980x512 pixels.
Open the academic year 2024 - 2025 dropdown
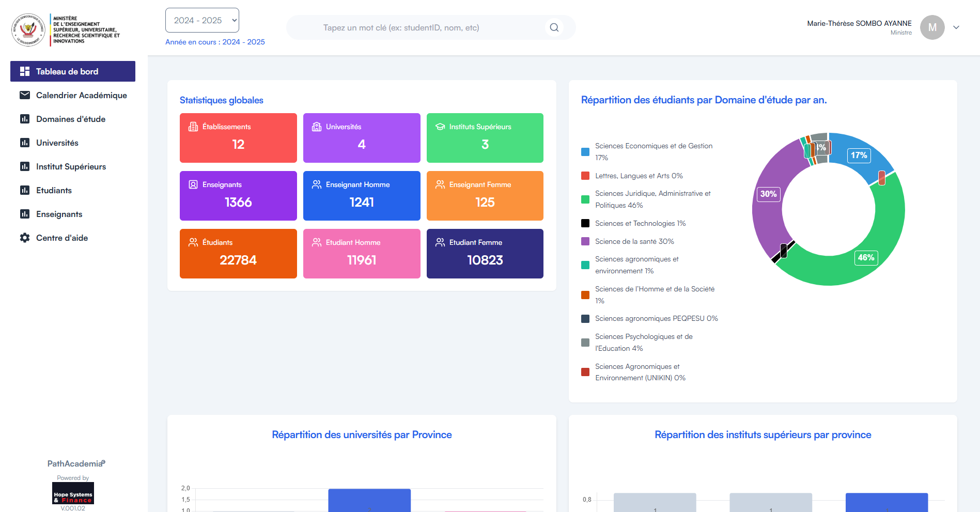[202, 20]
